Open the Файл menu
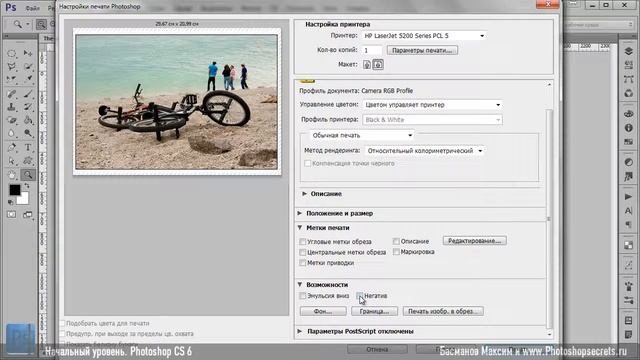 click(32, 8)
